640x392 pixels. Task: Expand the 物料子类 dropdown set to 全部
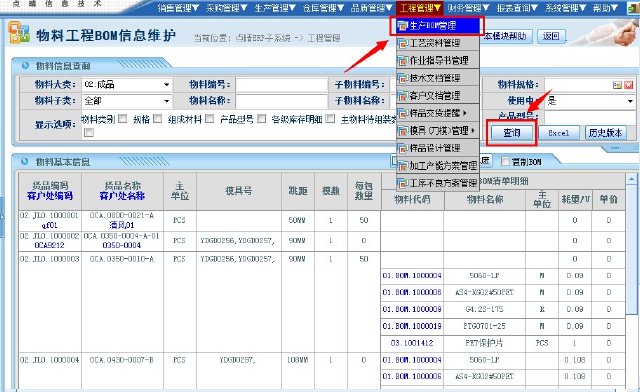tap(127, 100)
